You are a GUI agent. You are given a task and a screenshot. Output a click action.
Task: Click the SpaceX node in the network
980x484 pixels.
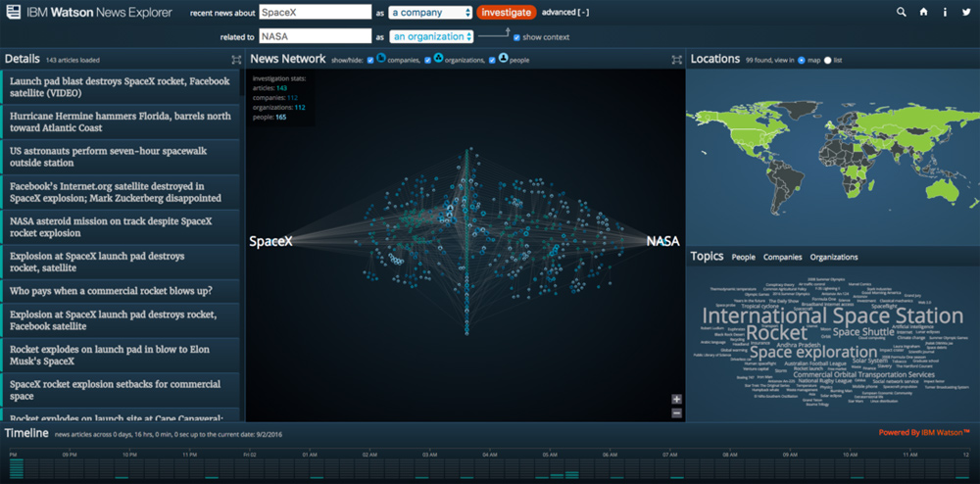coord(270,241)
